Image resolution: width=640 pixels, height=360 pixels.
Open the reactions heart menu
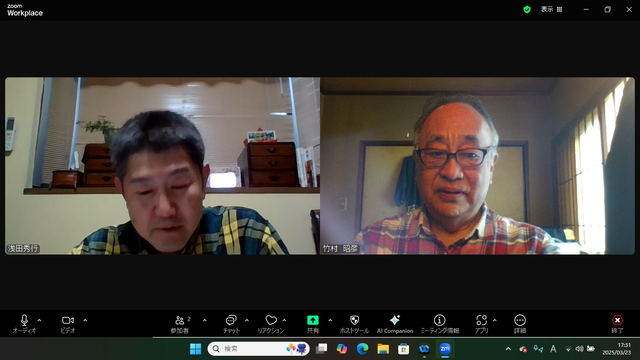271,324
